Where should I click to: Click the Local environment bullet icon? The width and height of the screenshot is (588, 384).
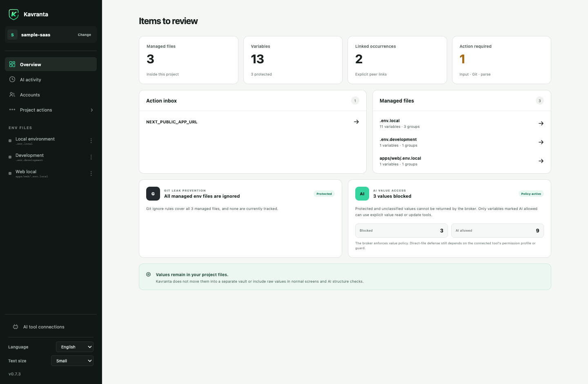[x=10, y=141]
